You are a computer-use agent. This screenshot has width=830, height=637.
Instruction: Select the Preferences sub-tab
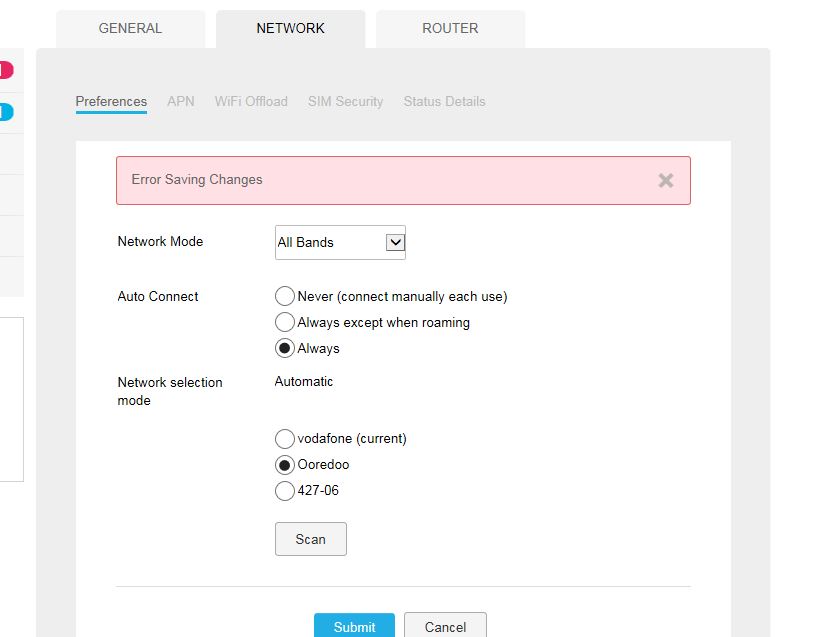click(111, 101)
